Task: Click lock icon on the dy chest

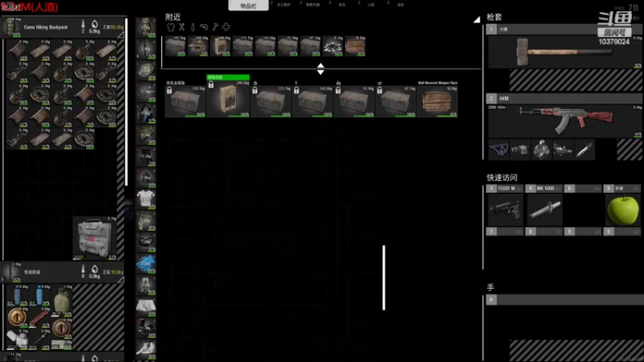Action: (338, 90)
